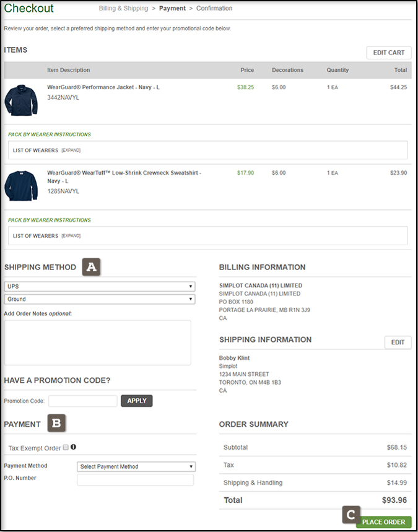Screen dimensions: 418x532
Task: Click the navy Crewneck Sweatshirt thumbnail
Action: coord(21,185)
